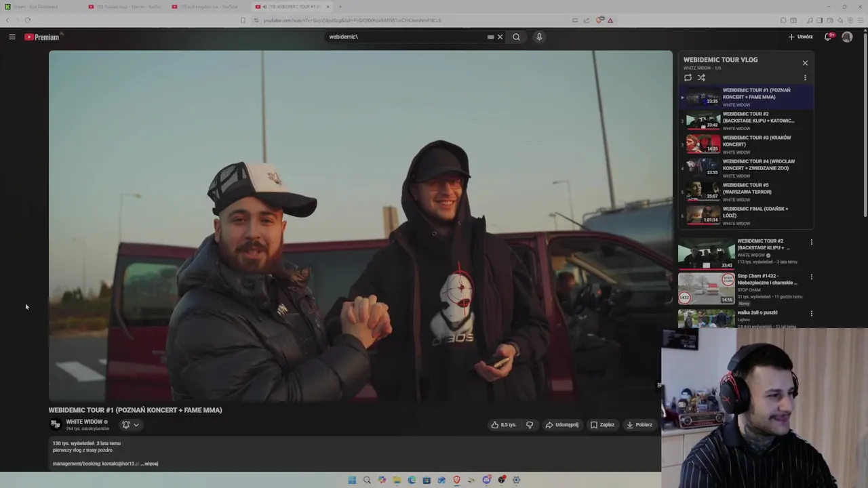Go to YouTube Premium home logo
Image resolution: width=868 pixels, height=488 pixels.
(x=43, y=37)
